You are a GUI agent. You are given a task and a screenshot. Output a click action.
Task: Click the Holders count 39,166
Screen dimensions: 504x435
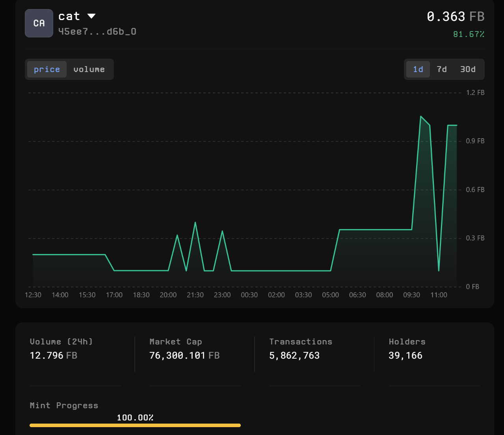[x=405, y=355]
